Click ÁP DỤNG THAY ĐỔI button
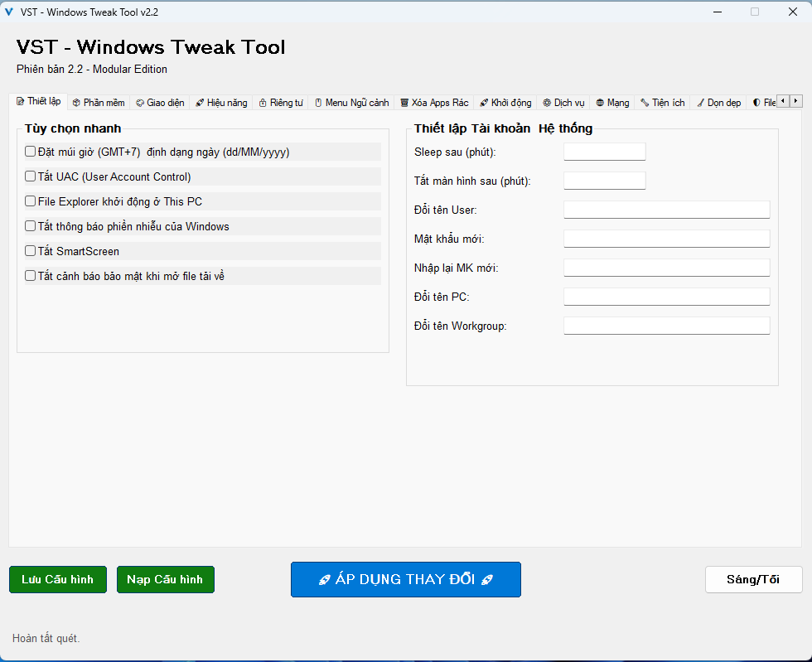Viewport: 812px width, 662px height. [406, 579]
